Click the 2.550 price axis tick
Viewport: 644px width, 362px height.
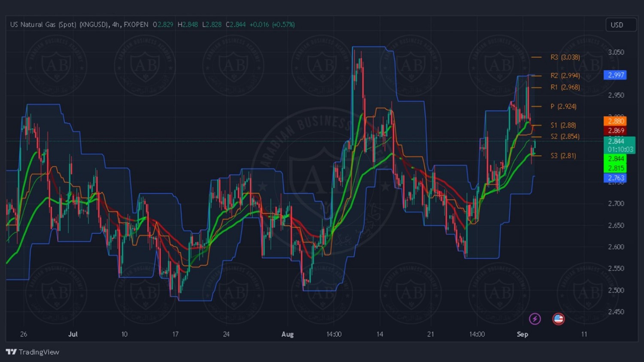(616, 268)
